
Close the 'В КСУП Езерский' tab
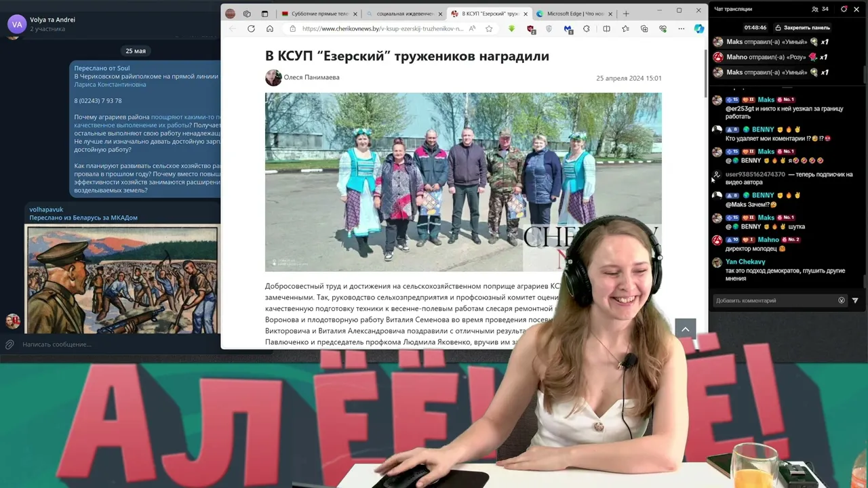[x=525, y=14]
